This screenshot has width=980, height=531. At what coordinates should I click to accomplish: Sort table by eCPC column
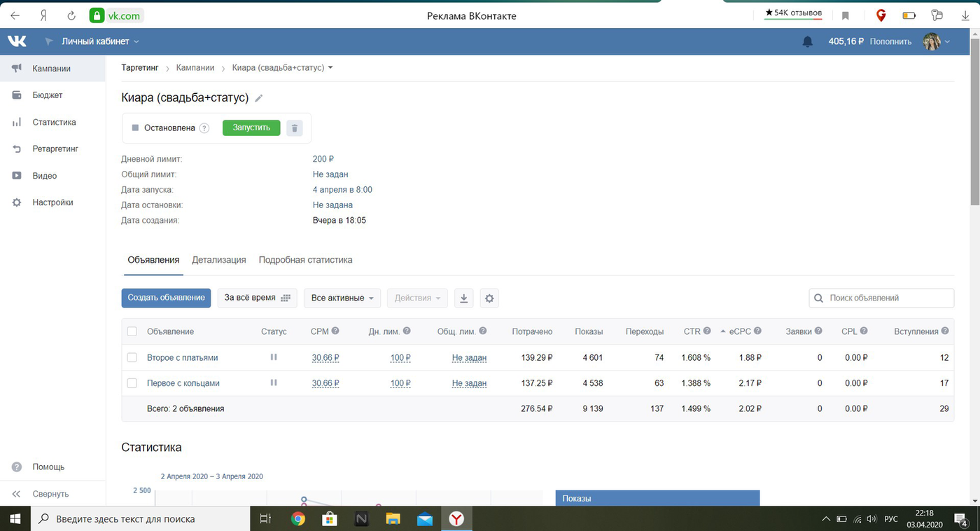point(740,331)
